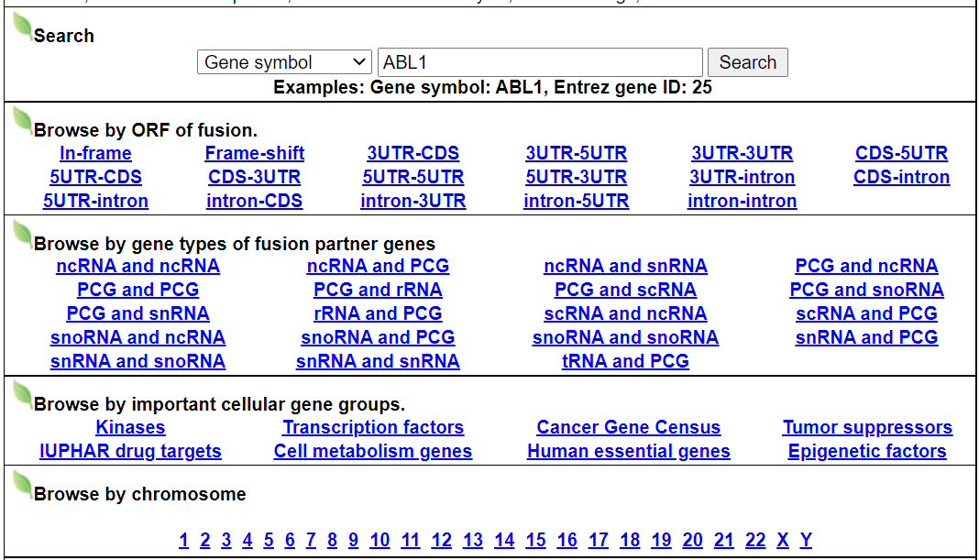The width and height of the screenshot is (979, 560).
Task: Open the Kinases gene group
Action: (130, 427)
